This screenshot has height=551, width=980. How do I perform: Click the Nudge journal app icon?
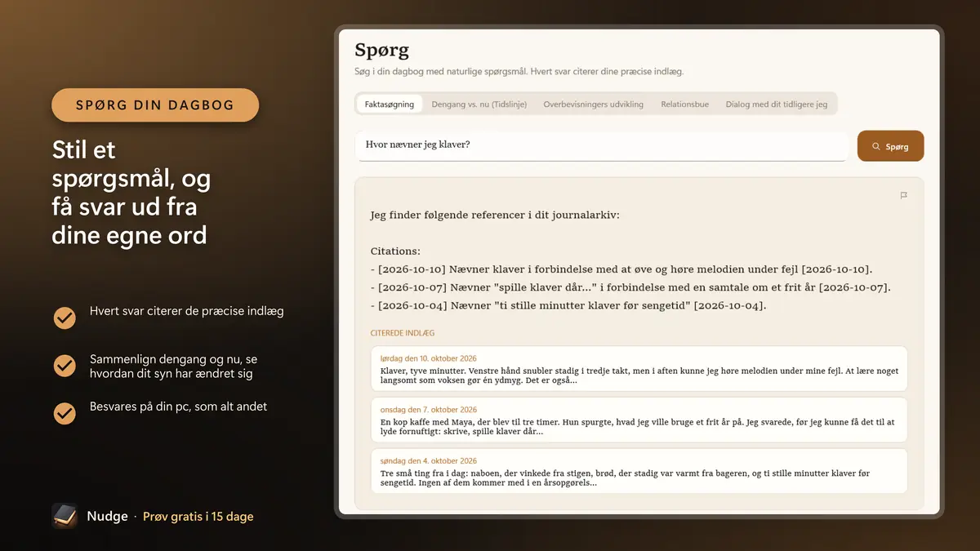click(x=65, y=516)
